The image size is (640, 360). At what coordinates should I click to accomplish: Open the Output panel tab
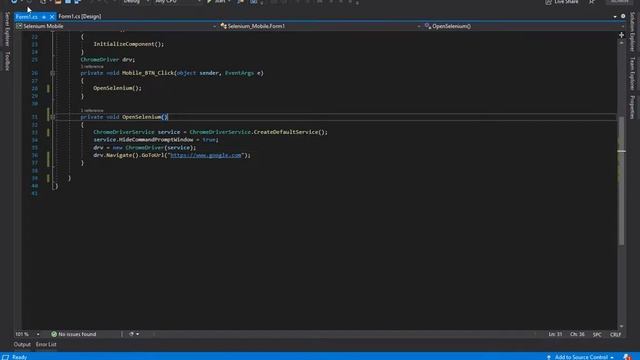pos(22,344)
